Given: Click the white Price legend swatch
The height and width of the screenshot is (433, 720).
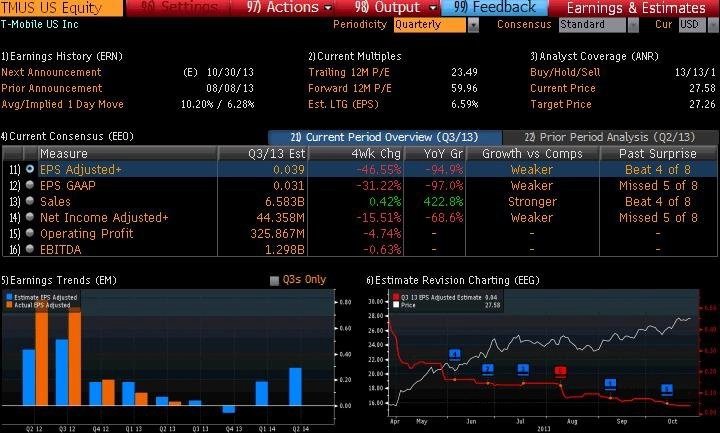Looking at the screenshot, I should point(396,305).
